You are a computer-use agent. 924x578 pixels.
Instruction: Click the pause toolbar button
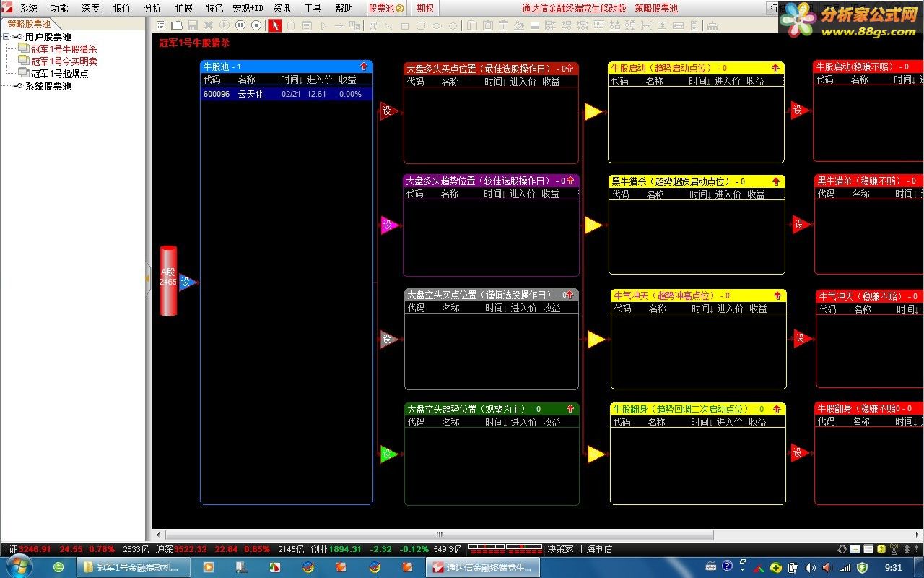240,25
